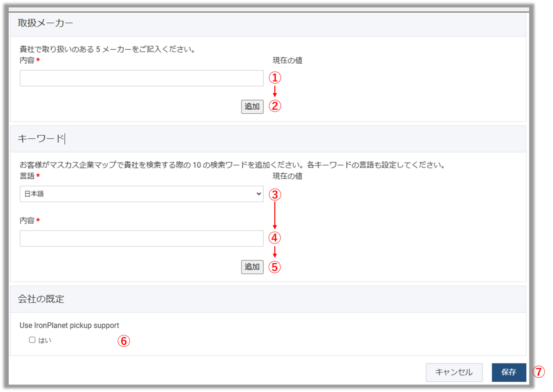Click the キーワード section heading
Viewport: 553px width, 392px height.
[41, 138]
